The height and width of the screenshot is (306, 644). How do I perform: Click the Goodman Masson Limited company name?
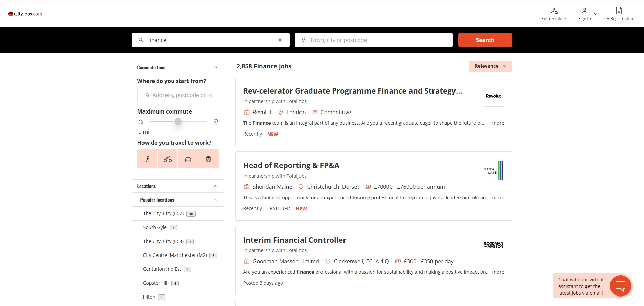click(286, 261)
